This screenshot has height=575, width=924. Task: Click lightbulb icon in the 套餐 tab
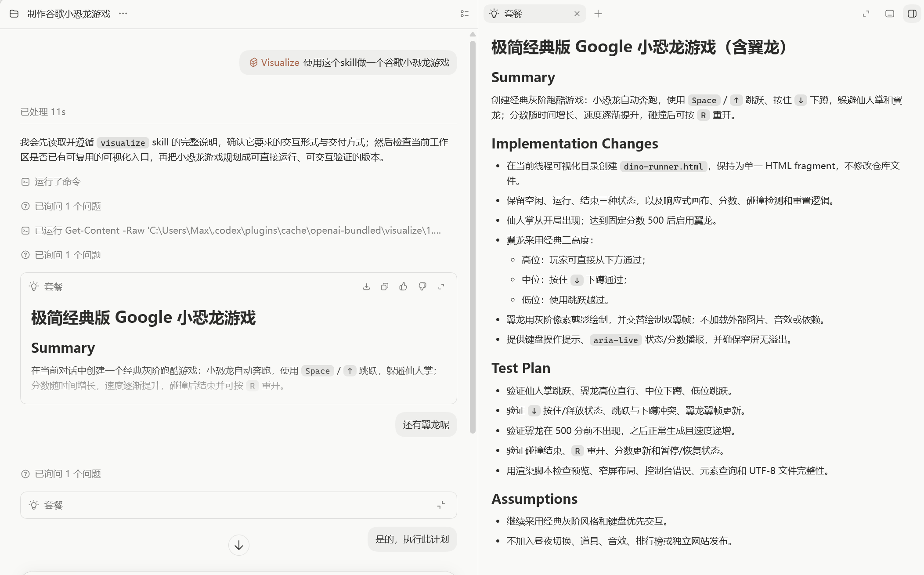494,14
